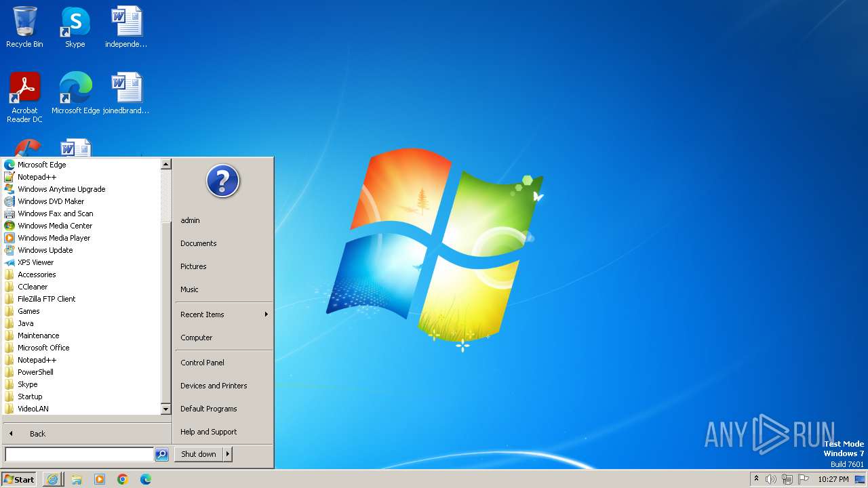Select the Microsoft Edge desktop shortcut
This screenshot has height=488, width=868.
pos(75,93)
